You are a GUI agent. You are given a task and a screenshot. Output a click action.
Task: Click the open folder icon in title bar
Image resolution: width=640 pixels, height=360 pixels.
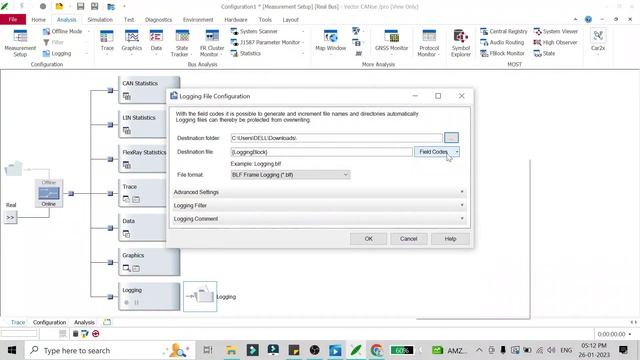click(x=59, y=7)
